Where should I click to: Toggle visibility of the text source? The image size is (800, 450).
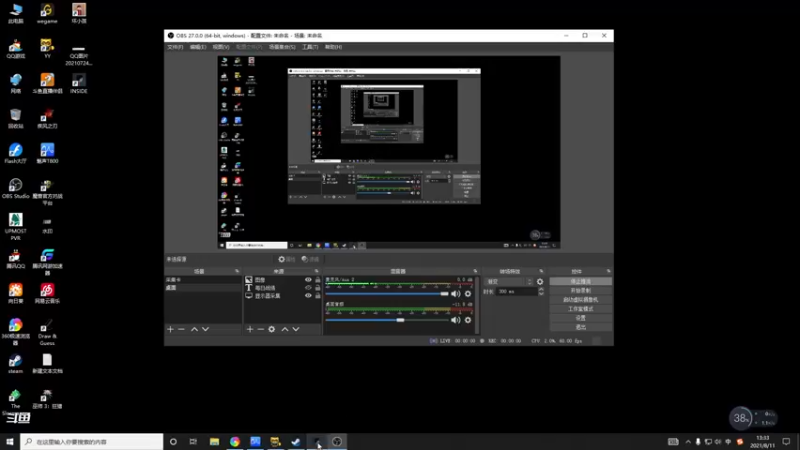[308, 288]
